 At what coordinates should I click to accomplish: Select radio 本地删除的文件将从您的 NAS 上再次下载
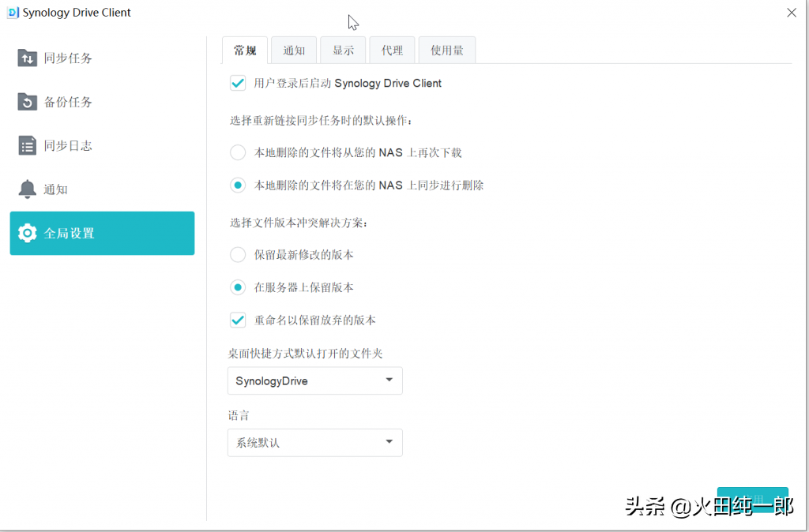tap(238, 152)
